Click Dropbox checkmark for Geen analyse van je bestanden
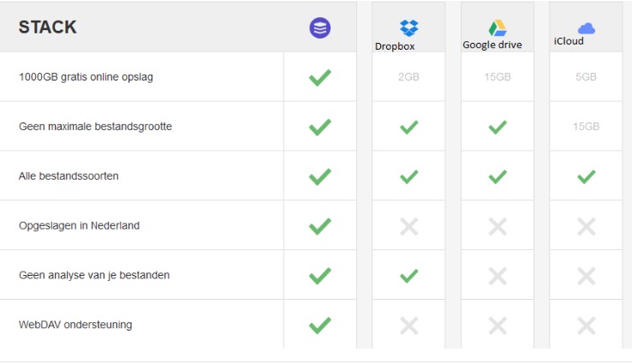This screenshot has width=632, height=364. point(408,276)
